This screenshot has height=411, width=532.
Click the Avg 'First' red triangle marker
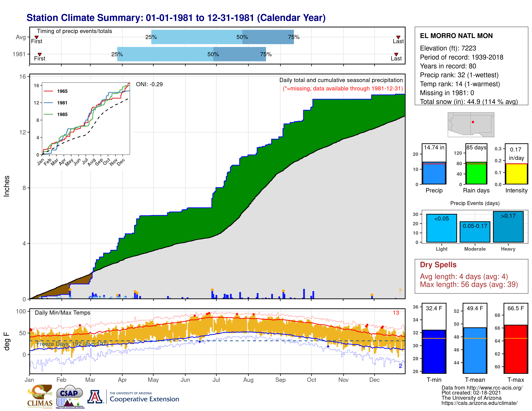point(37,37)
